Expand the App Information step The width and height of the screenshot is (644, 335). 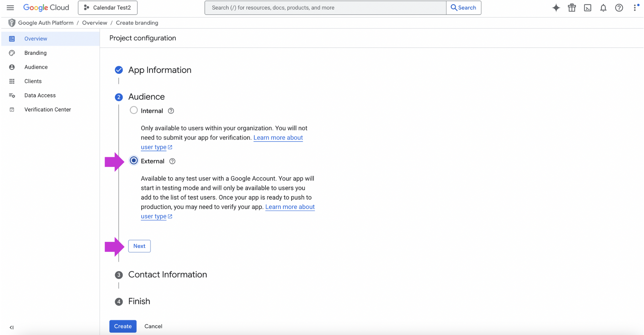point(160,70)
